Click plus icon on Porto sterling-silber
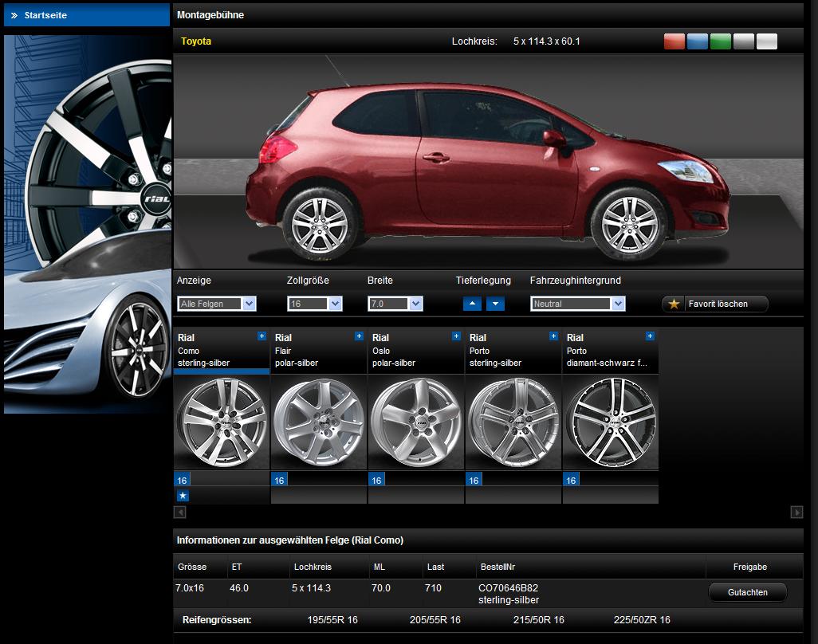This screenshot has width=818, height=644. pyautogui.click(x=553, y=336)
